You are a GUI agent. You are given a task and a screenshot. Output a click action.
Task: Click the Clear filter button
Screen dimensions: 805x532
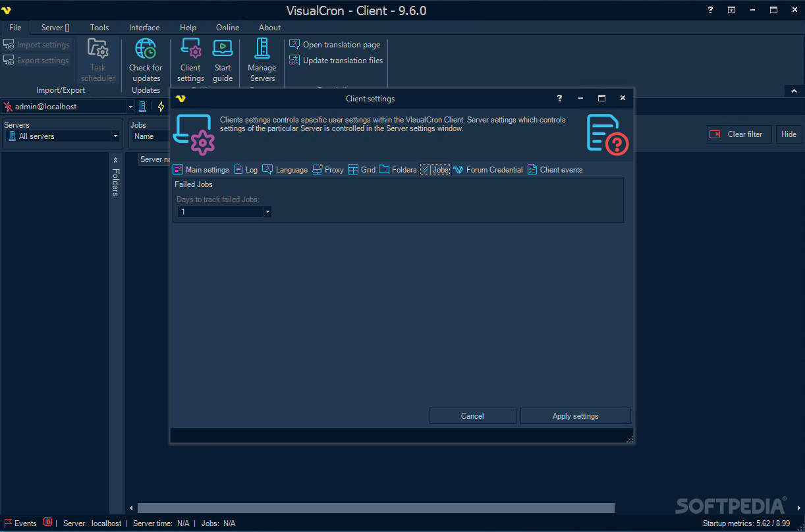pos(739,134)
